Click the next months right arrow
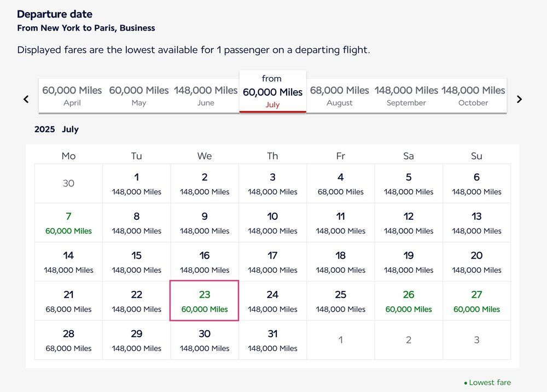The height and width of the screenshot is (392, 547). [x=519, y=99]
